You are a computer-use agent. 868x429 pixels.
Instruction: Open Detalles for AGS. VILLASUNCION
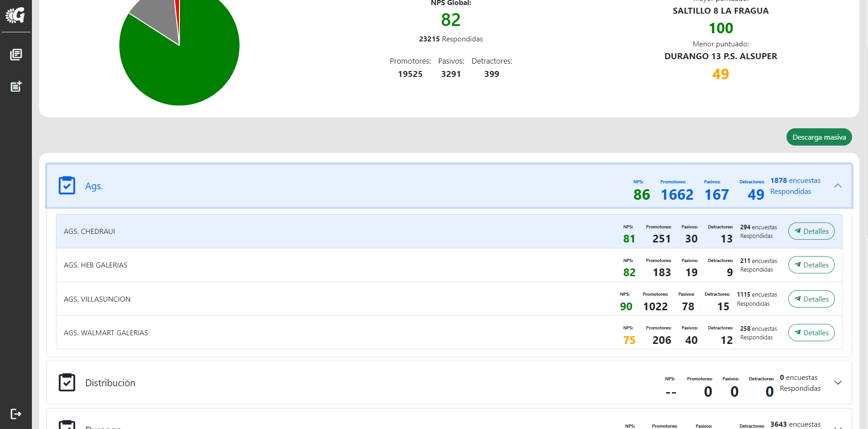coord(811,299)
